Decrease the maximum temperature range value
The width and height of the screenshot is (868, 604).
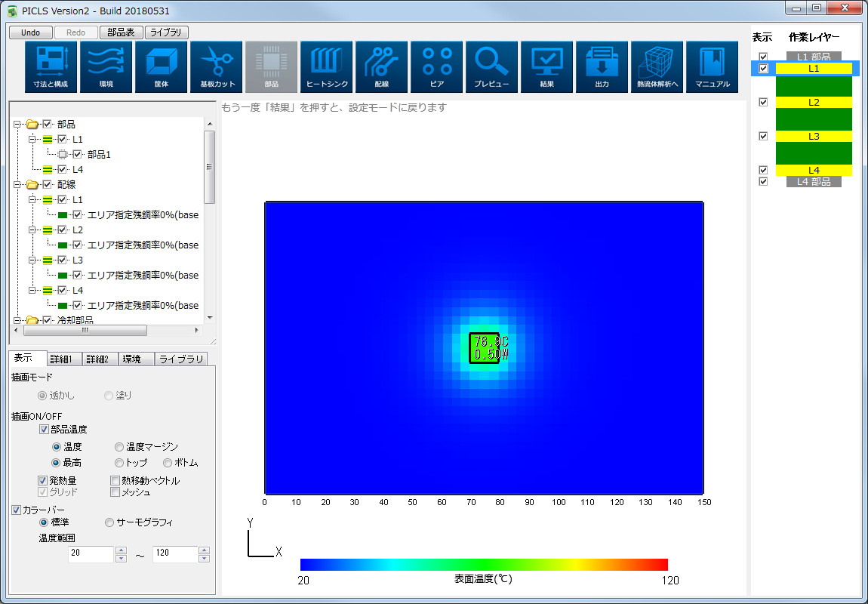205,558
